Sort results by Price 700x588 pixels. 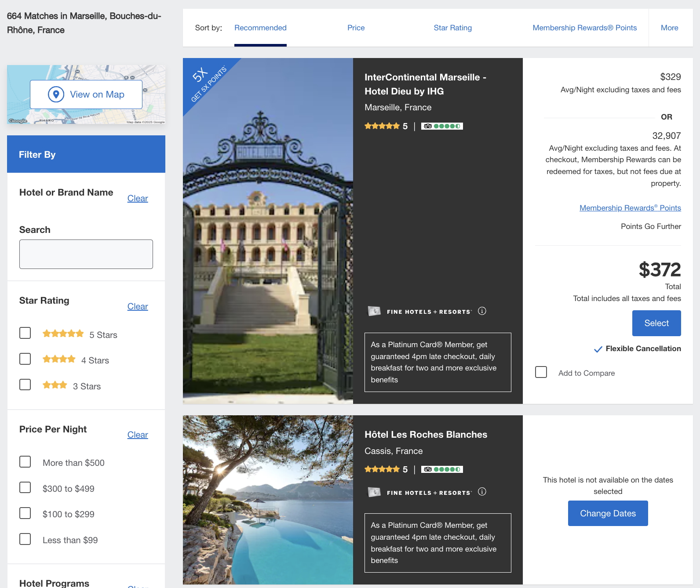click(x=356, y=28)
